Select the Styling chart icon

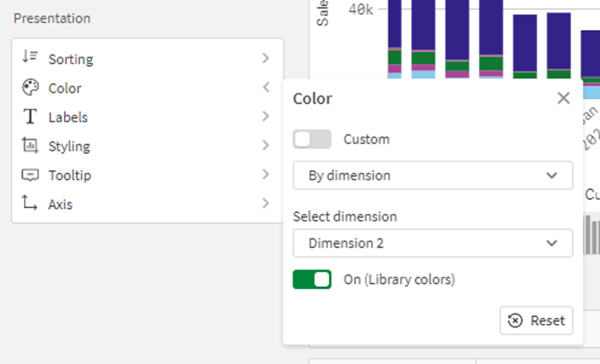(x=29, y=146)
